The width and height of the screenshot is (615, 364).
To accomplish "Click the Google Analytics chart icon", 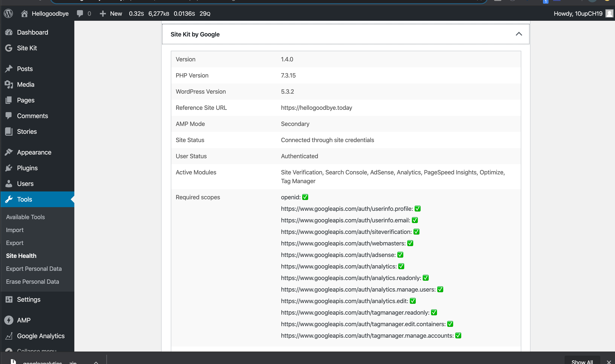I will point(9,336).
